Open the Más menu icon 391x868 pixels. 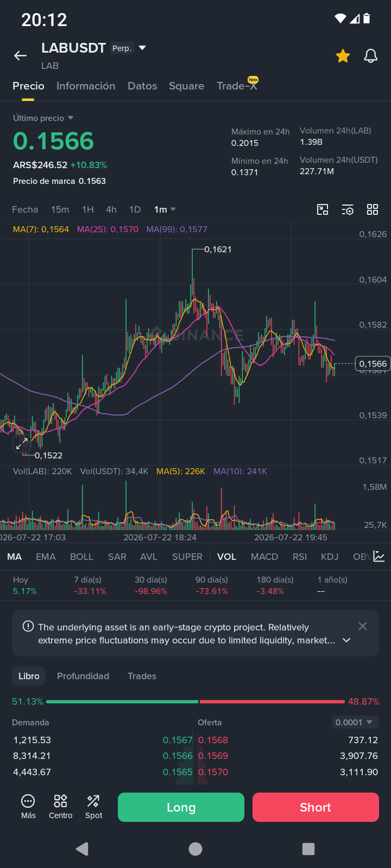click(x=28, y=807)
